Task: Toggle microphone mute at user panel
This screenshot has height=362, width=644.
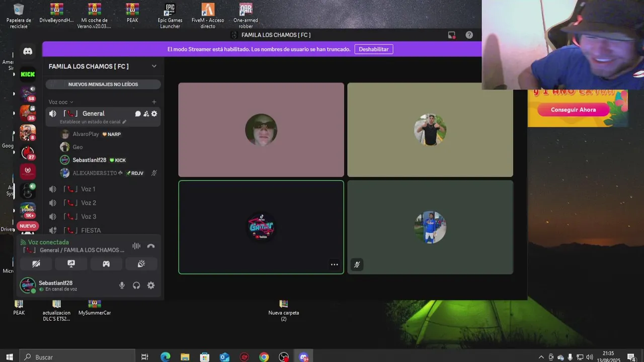Action: click(x=122, y=285)
